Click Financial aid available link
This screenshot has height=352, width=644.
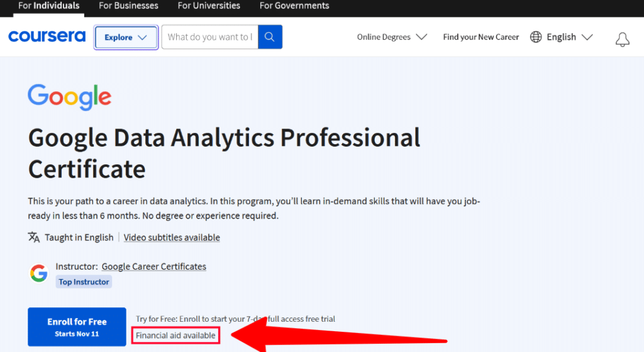pos(175,336)
